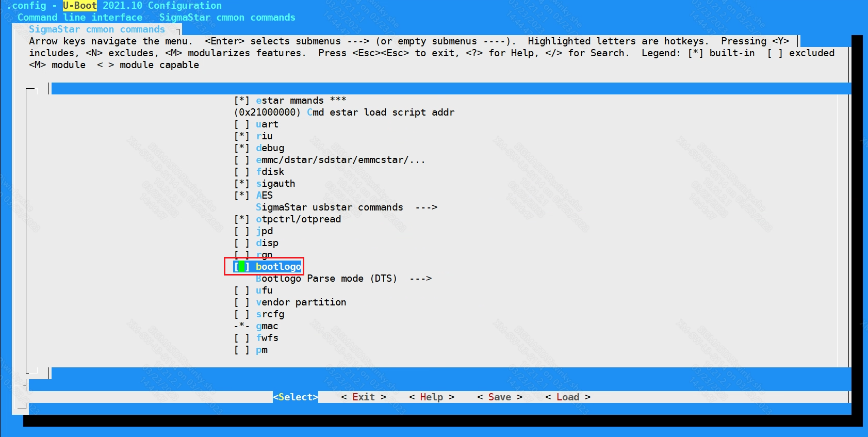This screenshot has height=437, width=868.
Task: Open Help for the selected item
Action: [432, 397]
